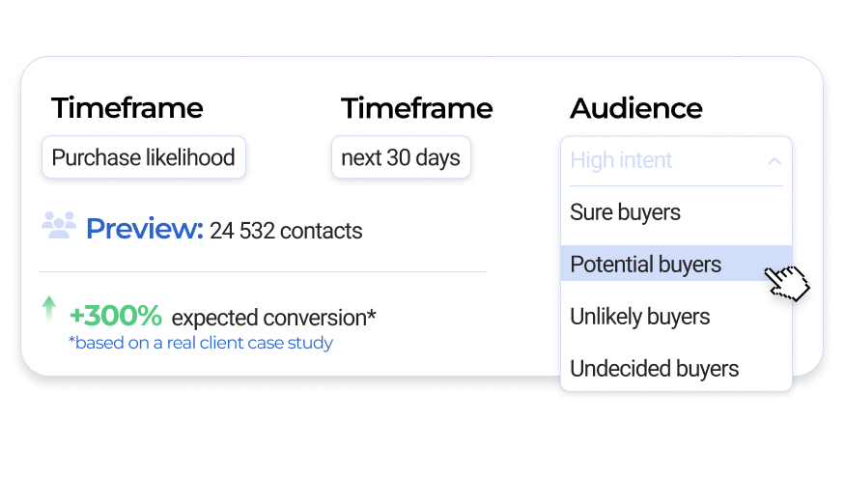Image resolution: width=845 pixels, height=504 pixels.
Task: Select the Undecided buyers option
Action: (655, 369)
